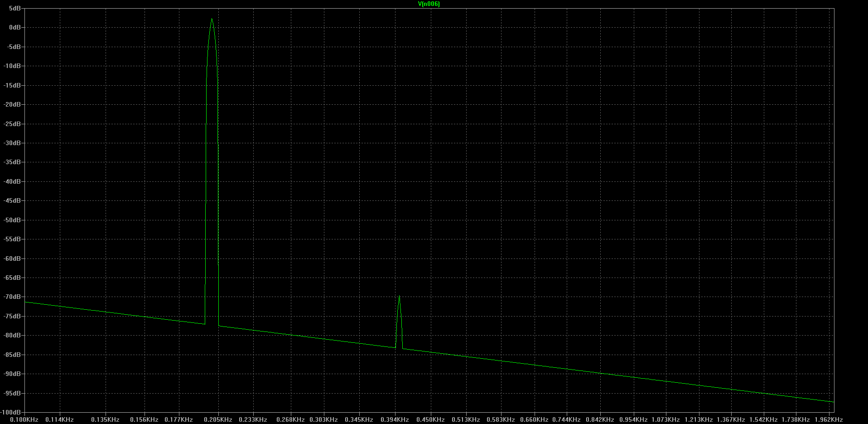Viewport: 868px width, 424px height.
Task: Click the -80dB axis label
Action: (12, 335)
